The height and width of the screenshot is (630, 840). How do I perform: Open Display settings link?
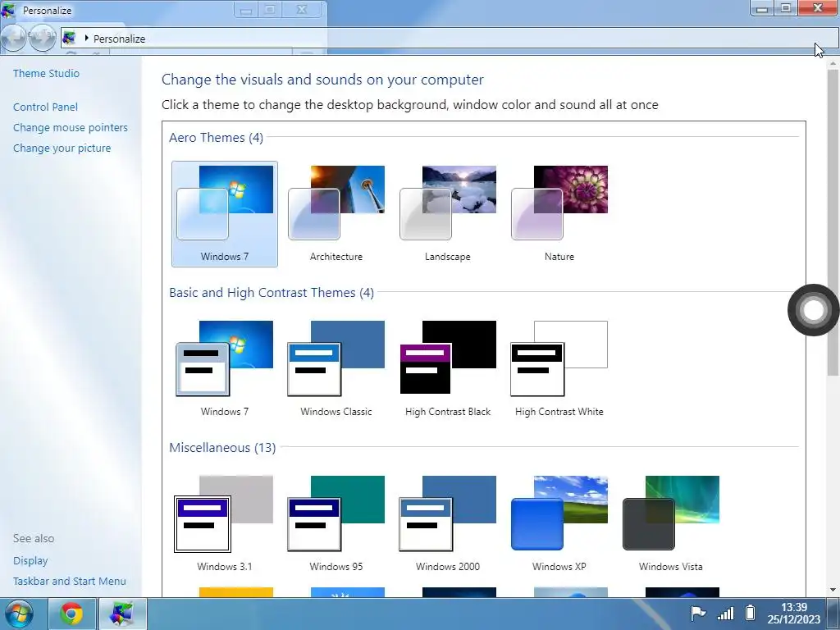[x=30, y=561]
